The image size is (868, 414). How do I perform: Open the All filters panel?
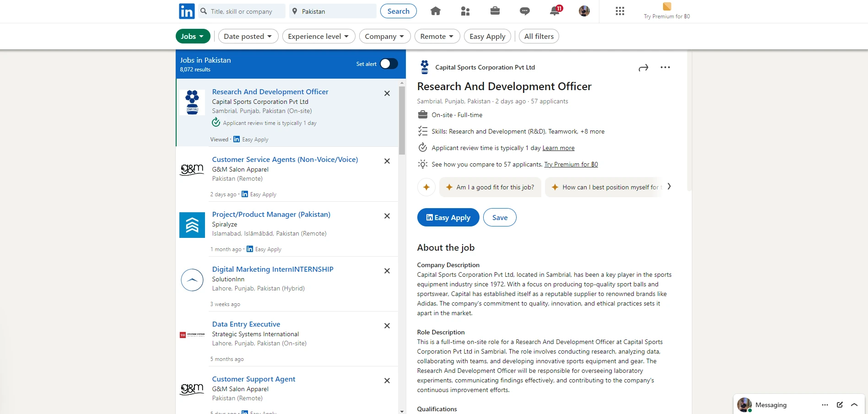coord(539,36)
